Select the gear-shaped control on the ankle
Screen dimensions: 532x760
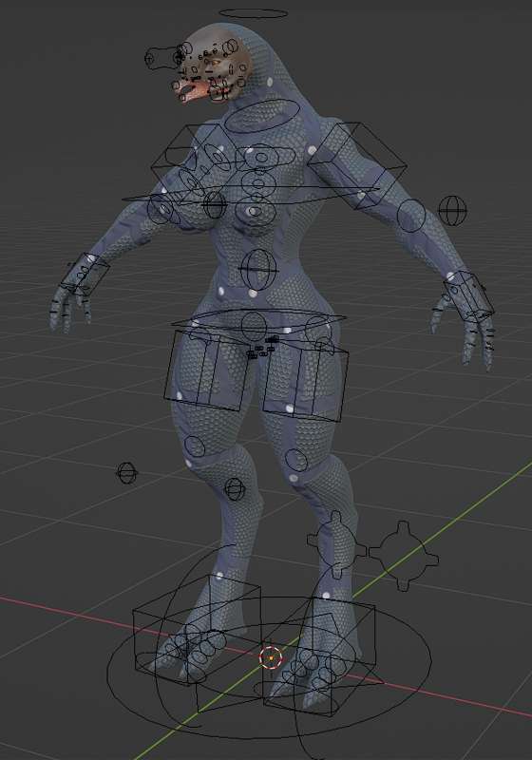tap(336, 544)
